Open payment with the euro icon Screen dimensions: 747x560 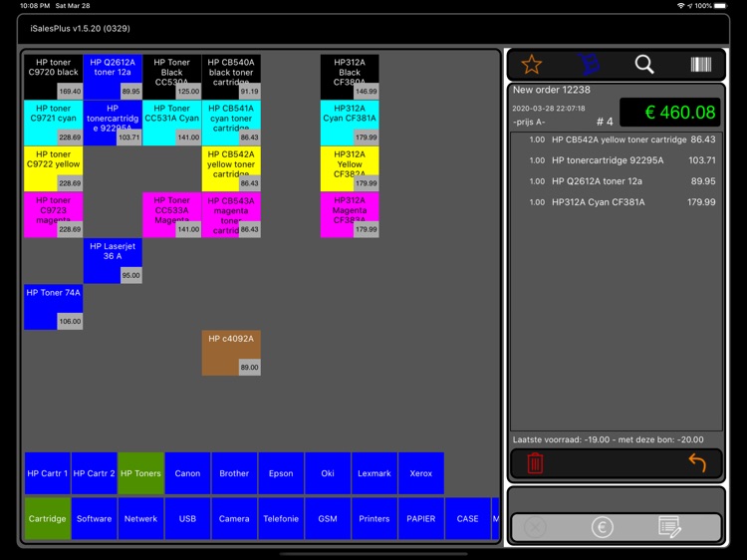(x=603, y=527)
